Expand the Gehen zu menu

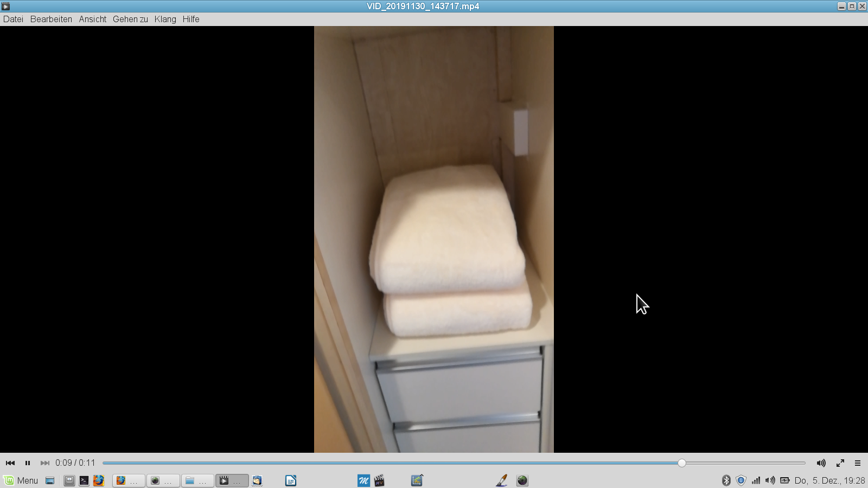point(130,19)
